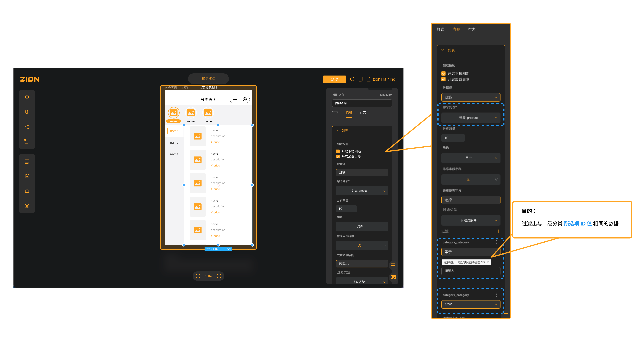
Task: Open the workflow node icon in sidebar
Action: (27, 127)
